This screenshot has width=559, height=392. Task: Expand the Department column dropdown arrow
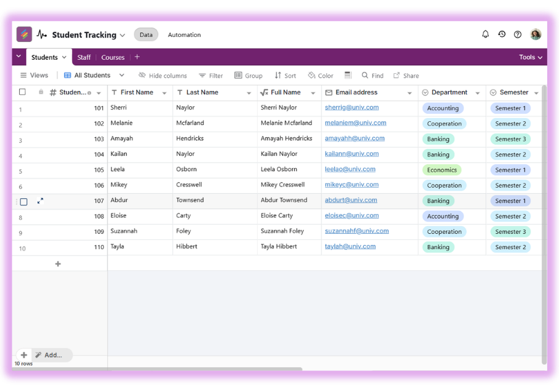478,93
